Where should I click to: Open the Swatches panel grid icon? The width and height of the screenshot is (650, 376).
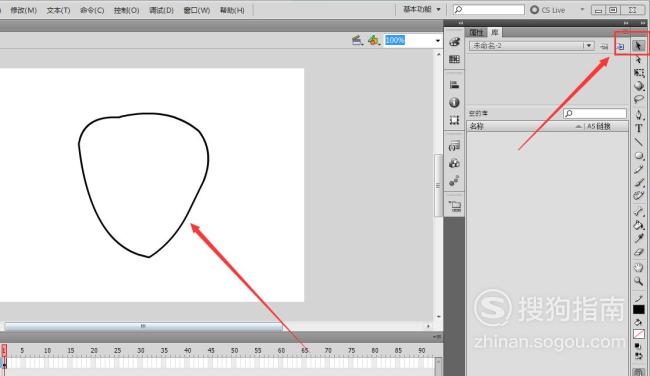click(454, 59)
